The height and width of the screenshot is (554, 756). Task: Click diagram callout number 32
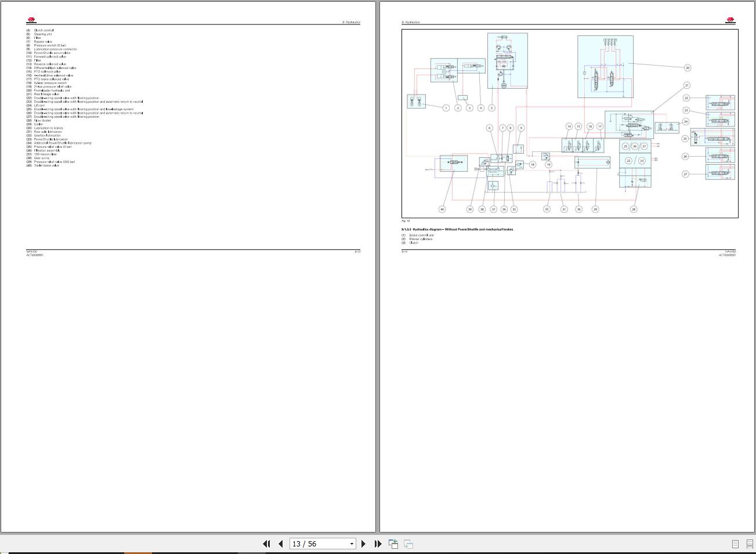pos(547,209)
